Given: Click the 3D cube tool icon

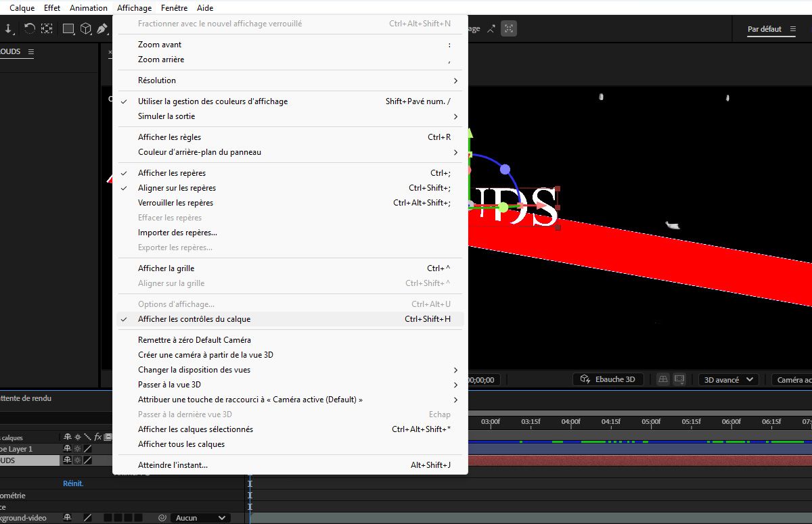Looking at the screenshot, I should click(86, 29).
